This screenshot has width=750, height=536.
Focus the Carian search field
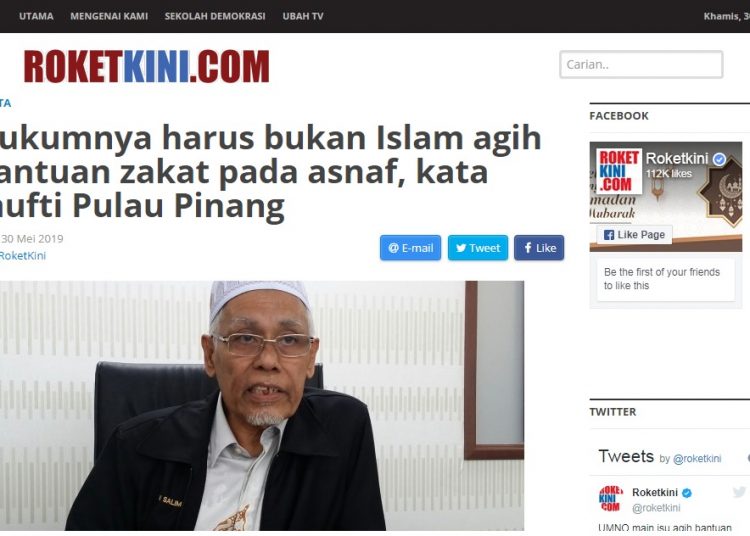641,65
